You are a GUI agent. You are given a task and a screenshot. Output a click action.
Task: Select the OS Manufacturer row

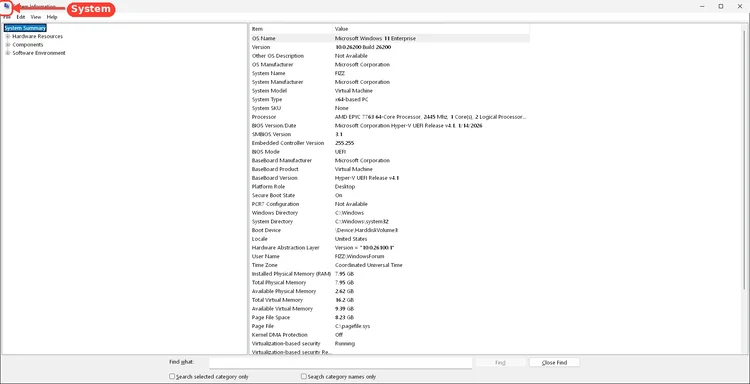[x=390, y=65]
